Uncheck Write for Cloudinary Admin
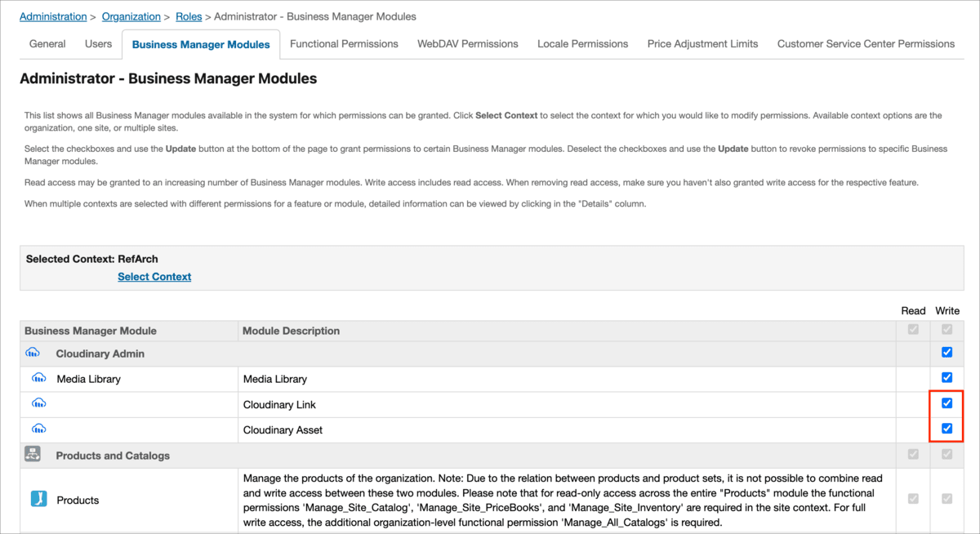The image size is (980, 534). coord(947,353)
